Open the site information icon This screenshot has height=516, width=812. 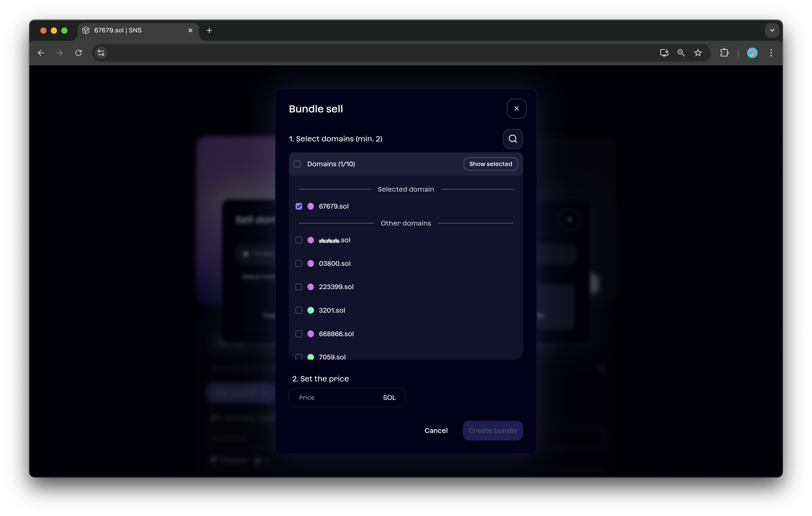pyautogui.click(x=101, y=53)
